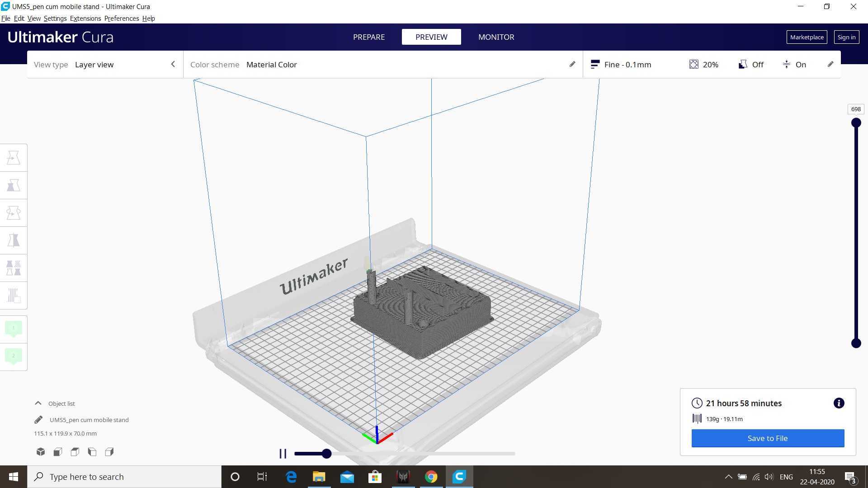Select Extruder 1 button

14,328
